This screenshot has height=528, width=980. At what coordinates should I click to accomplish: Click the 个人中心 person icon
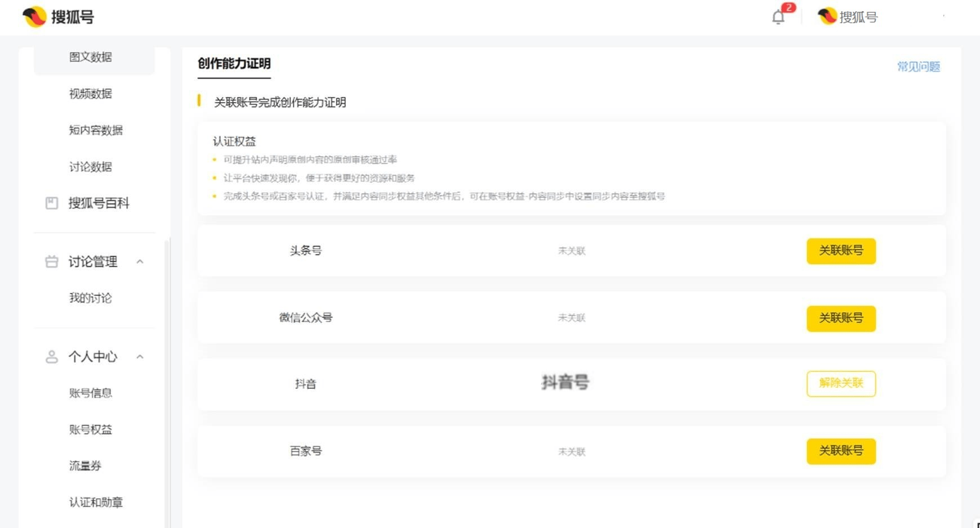(52, 357)
